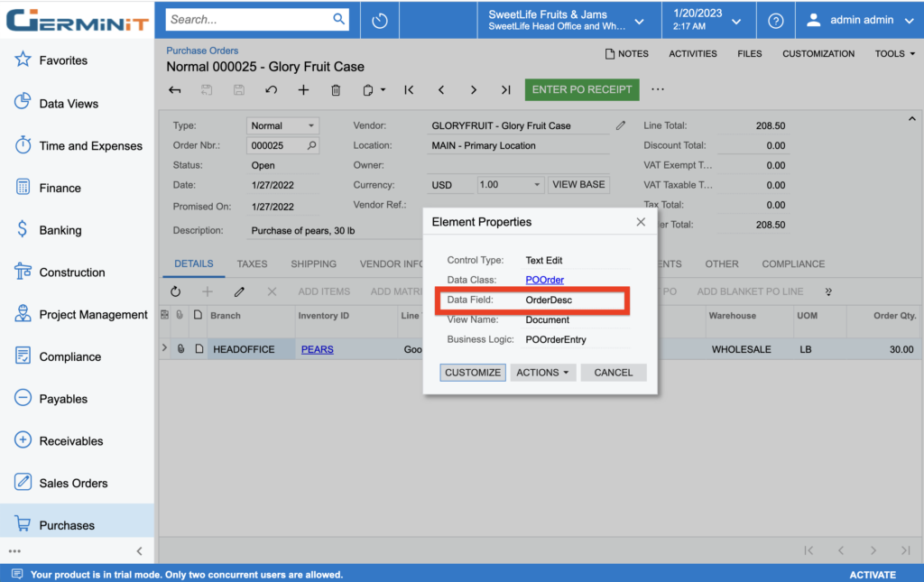Go to next record arrow
This screenshot has height=582, width=924.
[x=473, y=90]
